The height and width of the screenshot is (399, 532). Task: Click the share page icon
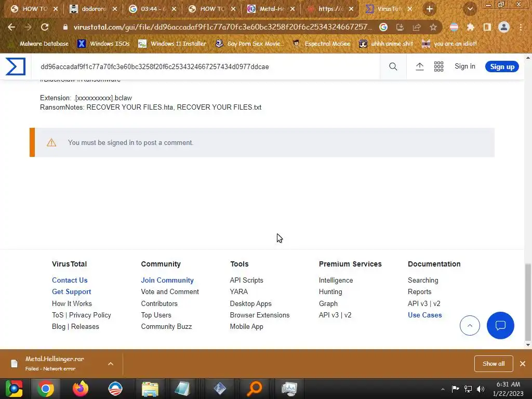(x=417, y=27)
